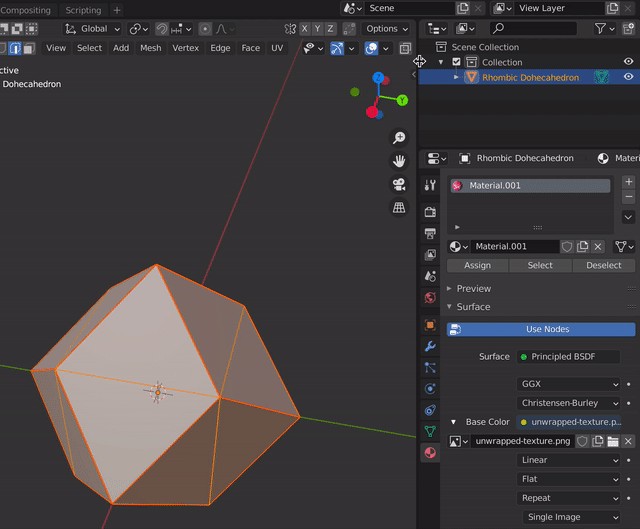Open the Material properties tab icon
The height and width of the screenshot is (529, 640).
430,453
